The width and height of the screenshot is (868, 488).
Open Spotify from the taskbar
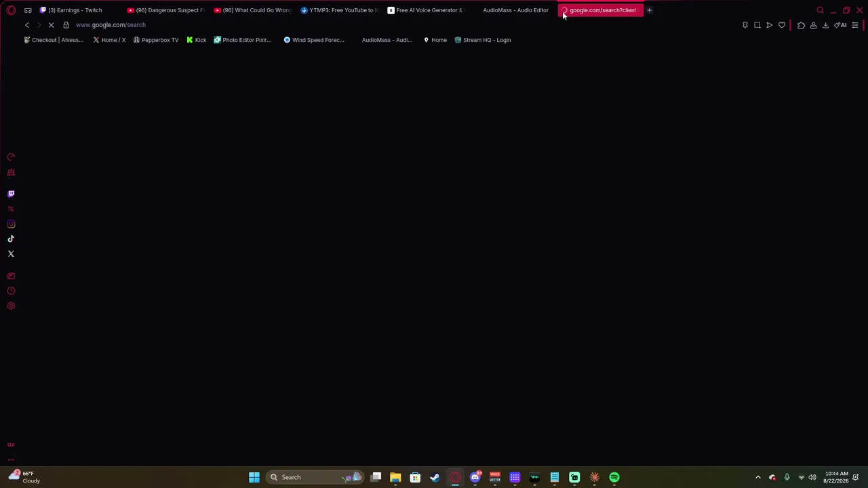tap(614, 477)
